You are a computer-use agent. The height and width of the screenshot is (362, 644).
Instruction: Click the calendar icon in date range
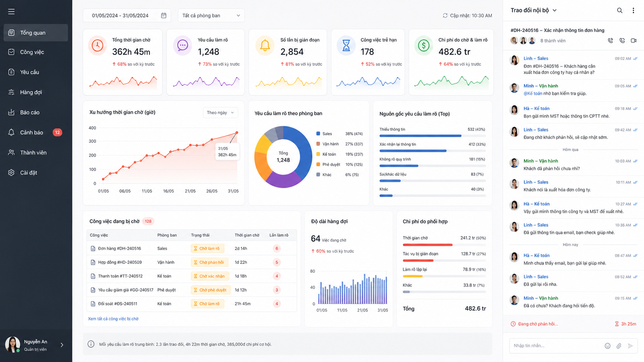[164, 15]
